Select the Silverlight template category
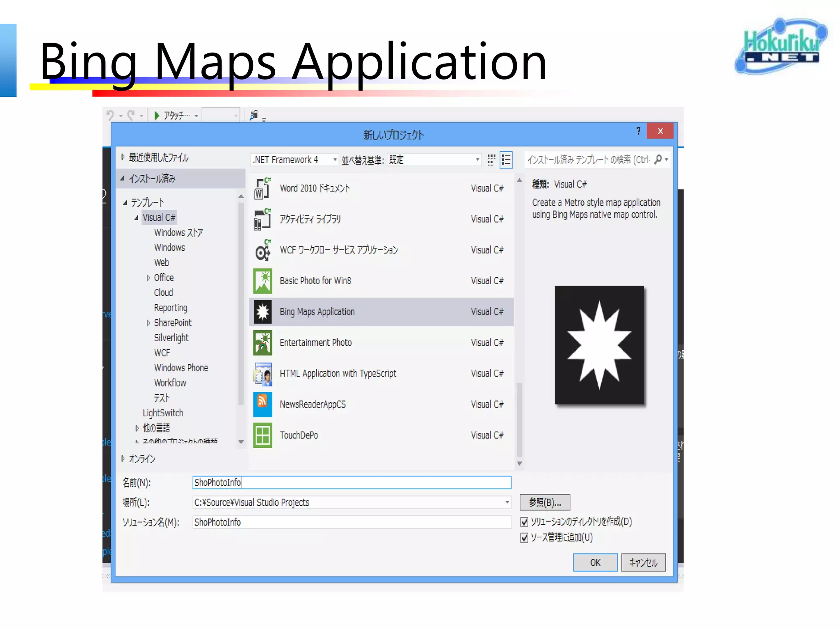Screen dimensions: 840x630 (171, 338)
